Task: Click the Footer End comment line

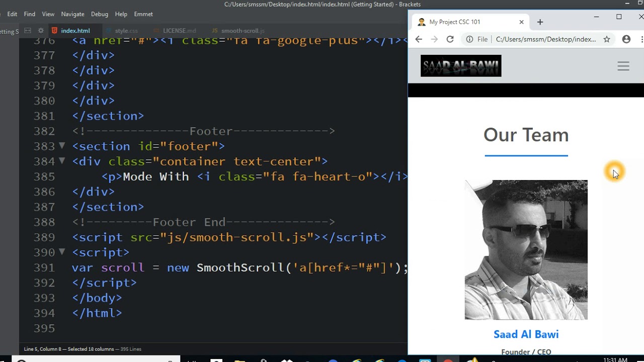Action: (203, 222)
